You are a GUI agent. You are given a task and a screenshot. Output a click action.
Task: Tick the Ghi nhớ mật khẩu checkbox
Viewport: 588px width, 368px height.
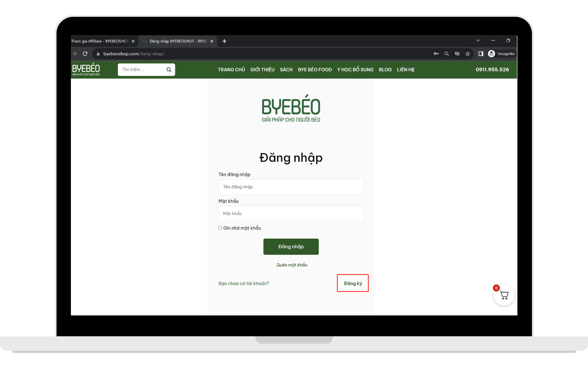[220, 228]
